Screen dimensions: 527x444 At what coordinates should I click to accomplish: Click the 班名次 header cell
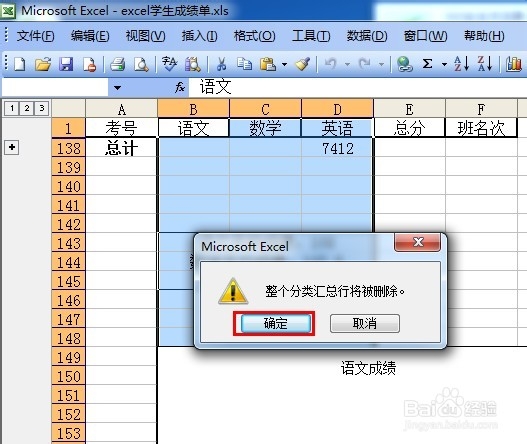pos(481,128)
